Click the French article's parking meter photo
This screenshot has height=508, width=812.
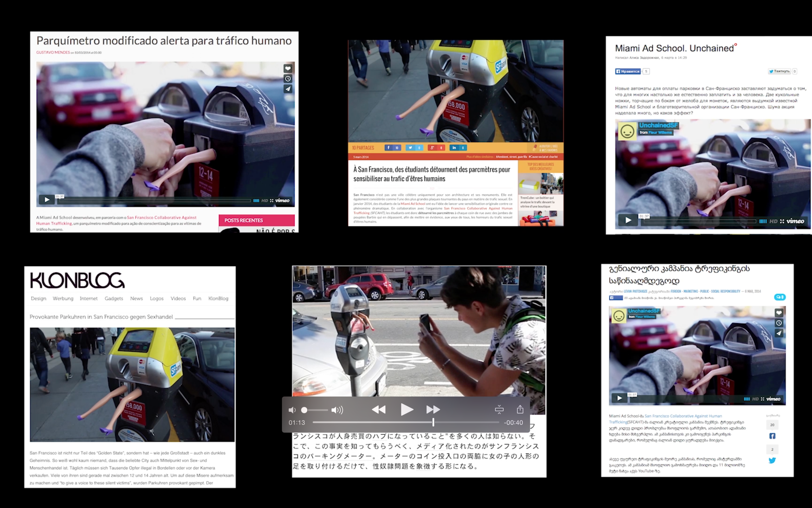(455, 91)
